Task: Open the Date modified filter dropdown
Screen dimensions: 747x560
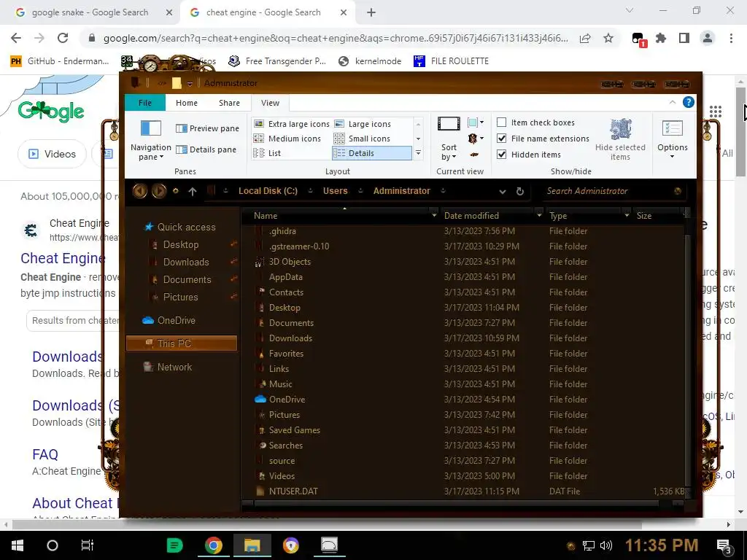Action: coord(539,216)
